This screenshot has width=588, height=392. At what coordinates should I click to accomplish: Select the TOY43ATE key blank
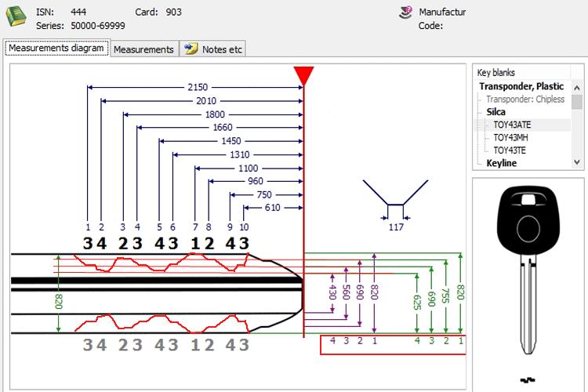(x=511, y=125)
